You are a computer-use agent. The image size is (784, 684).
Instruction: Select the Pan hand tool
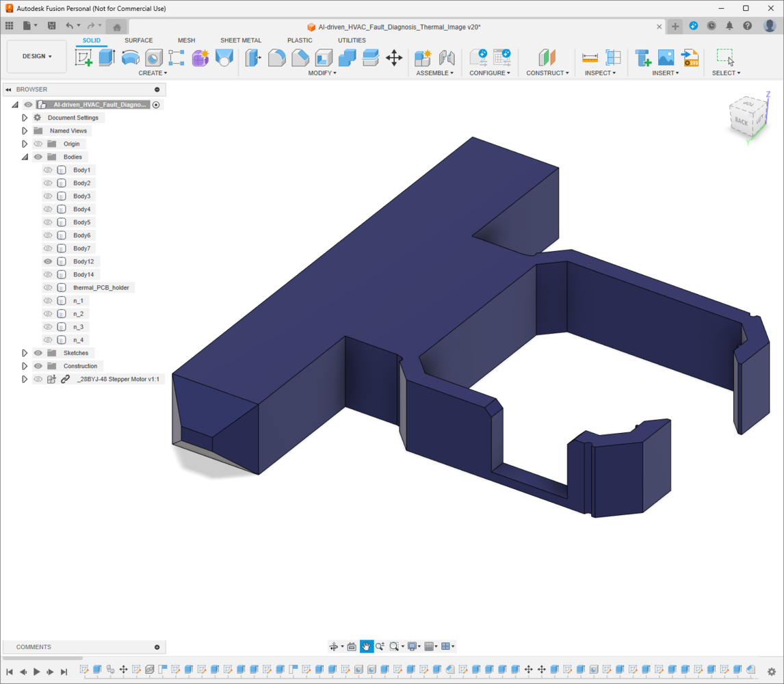point(367,646)
